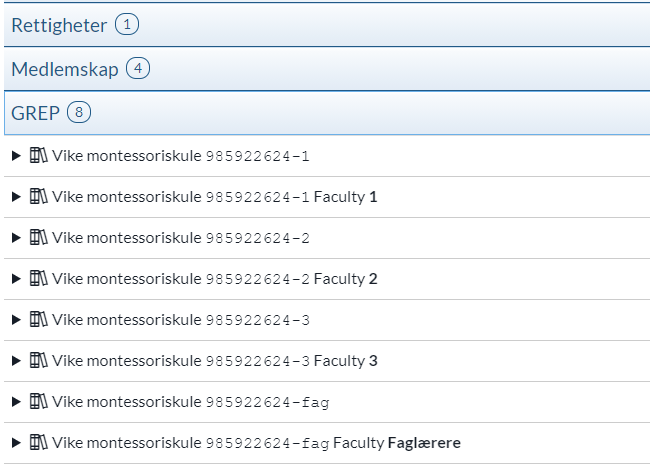Open the Medlemskap accordion section
This screenshot has width=650, height=471.
coord(65,69)
